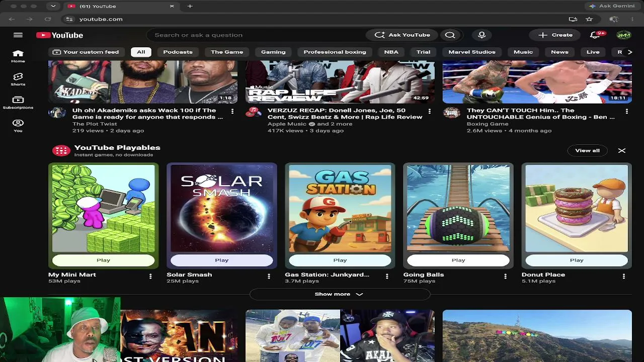Select the Professional boxing filter chip
The width and height of the screenshot is (644, 362).
click(335, 52)
